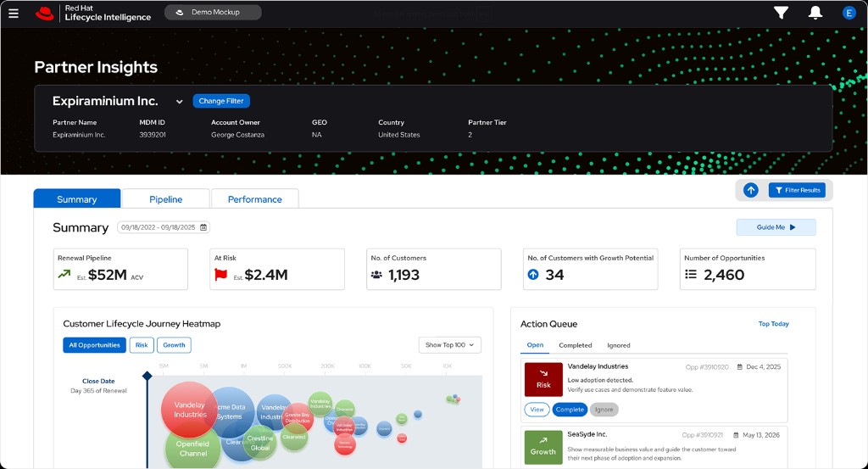Click the No. of Customers people icon
Viewport: 868px width, 469px height.
(376, 274)
